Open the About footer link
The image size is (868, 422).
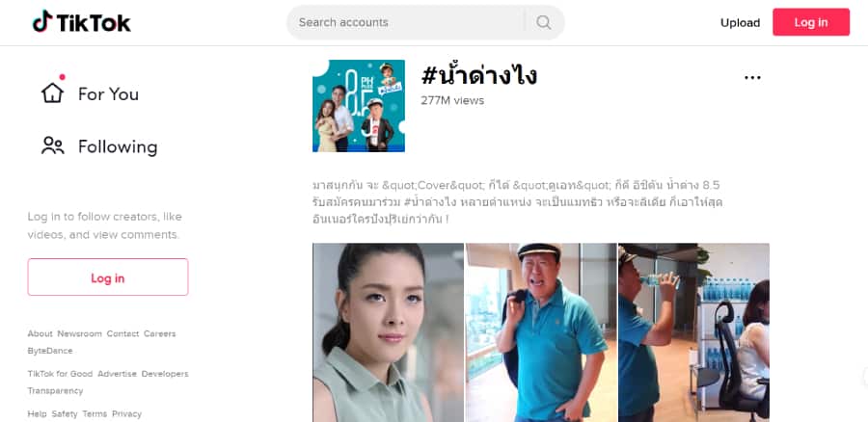coord(40,333)
